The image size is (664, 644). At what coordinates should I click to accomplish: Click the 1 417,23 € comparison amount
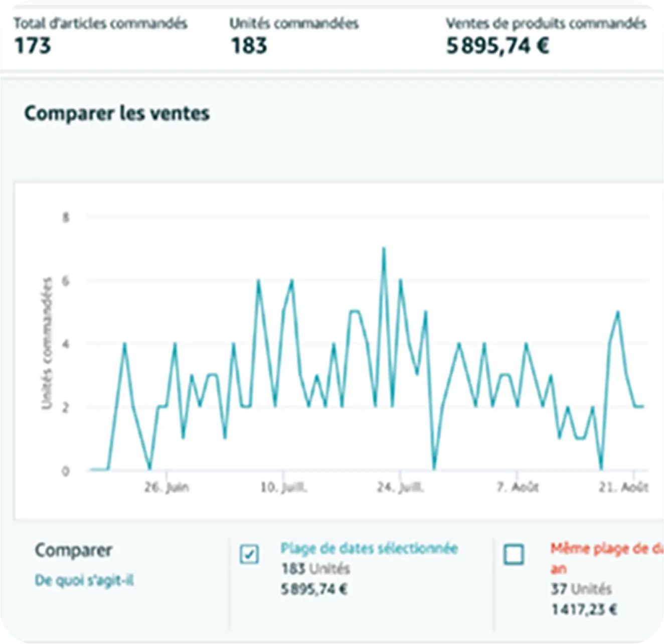tap(584, 609)
